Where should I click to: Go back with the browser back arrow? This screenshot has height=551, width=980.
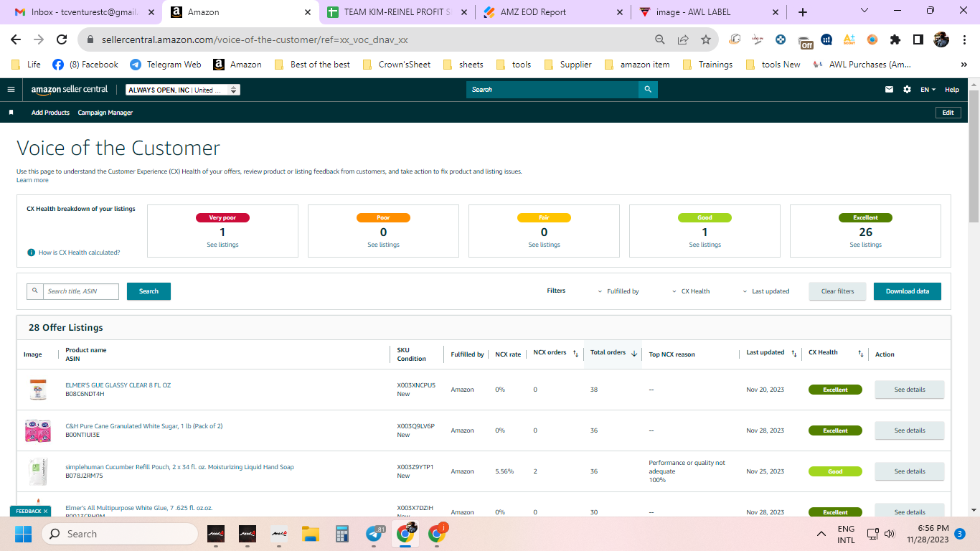(x=16, y=39)
